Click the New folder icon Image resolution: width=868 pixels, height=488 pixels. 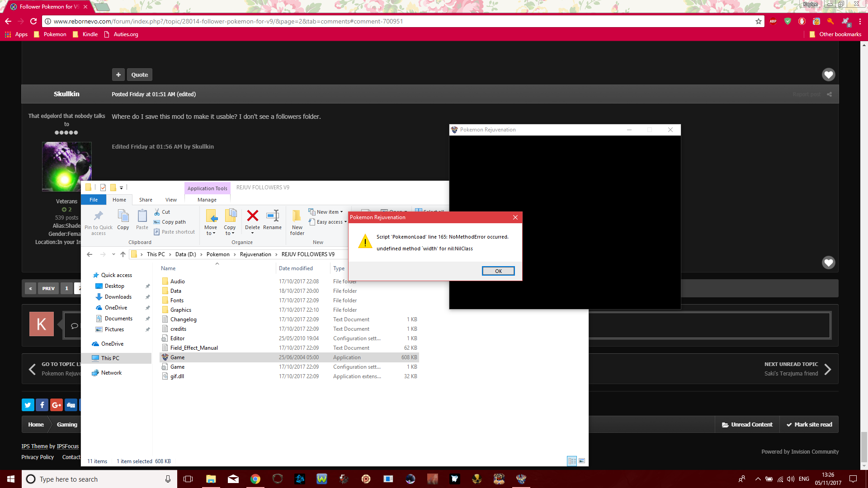click(x=297, y=216)
